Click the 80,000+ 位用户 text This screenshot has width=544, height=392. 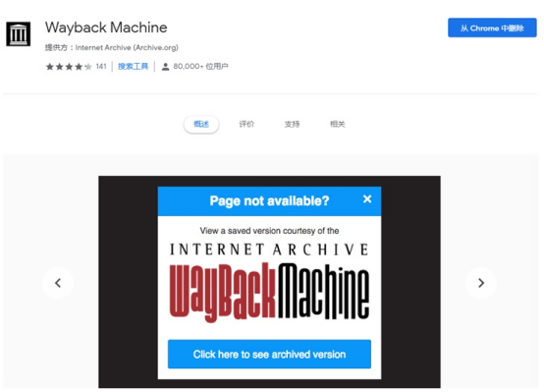click(x=200, y=67)
